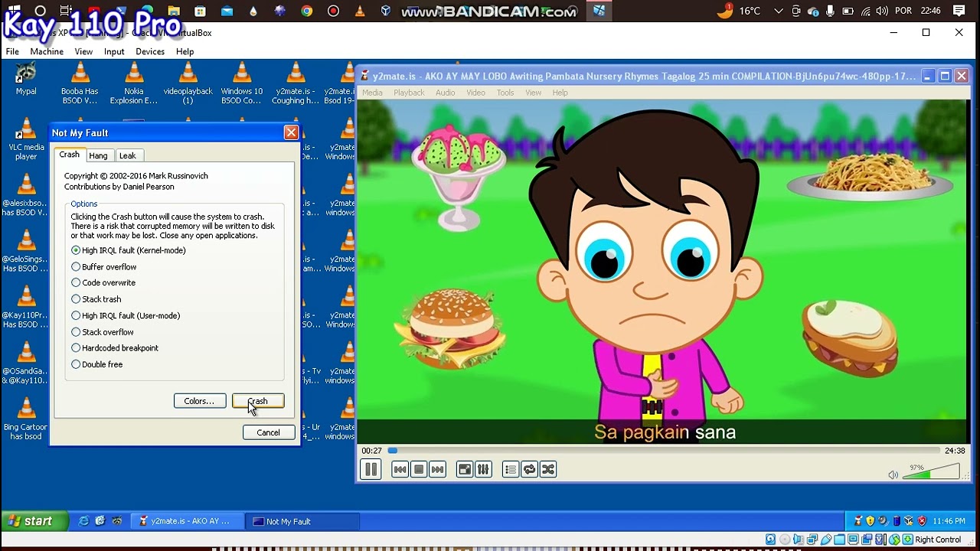The height and width of the screenshot is (551, 980).
Task: Open the VLC Video menu
Action: (476, 93)
